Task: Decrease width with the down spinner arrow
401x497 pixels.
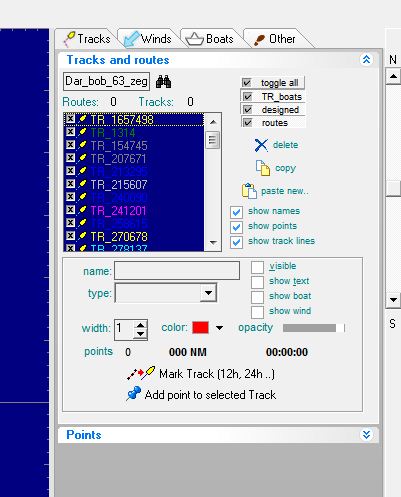Action: point(141,334)
